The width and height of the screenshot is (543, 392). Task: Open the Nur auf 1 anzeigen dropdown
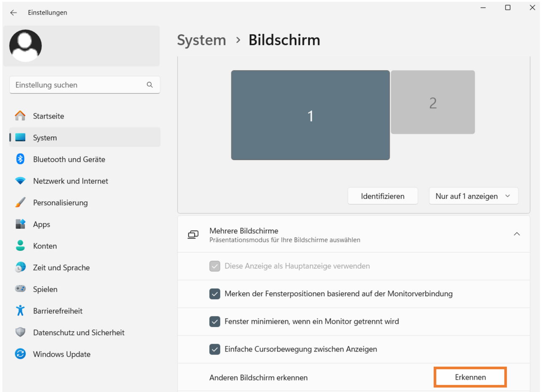474,196
